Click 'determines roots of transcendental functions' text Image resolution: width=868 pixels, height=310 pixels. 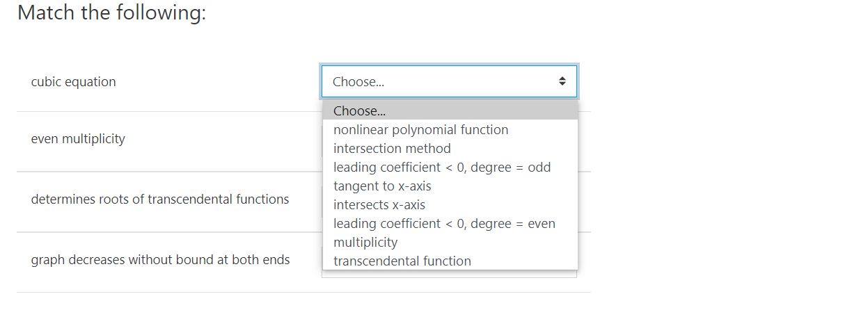160,199
